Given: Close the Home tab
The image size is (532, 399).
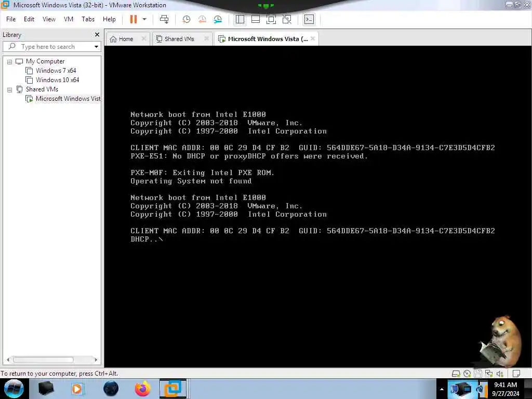Looking at the screenshot, I should 143,38.
